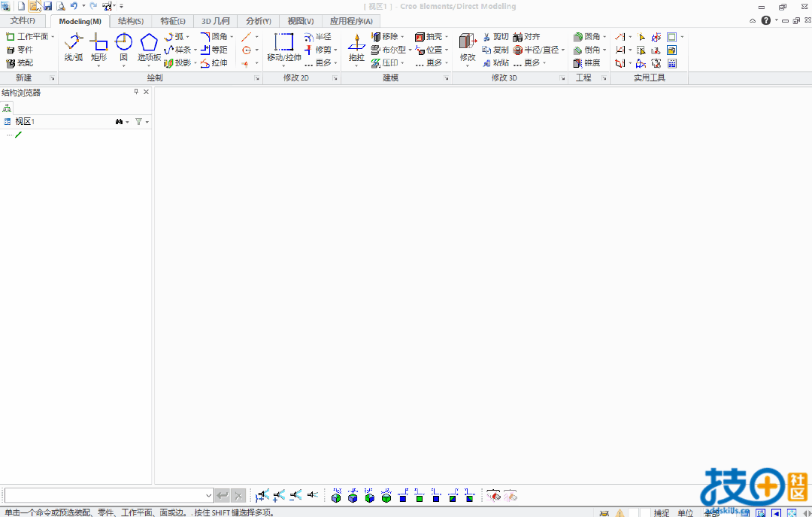
Task: Click the 移动/拉伸 move/stretch tool
Action: [283, 47]
